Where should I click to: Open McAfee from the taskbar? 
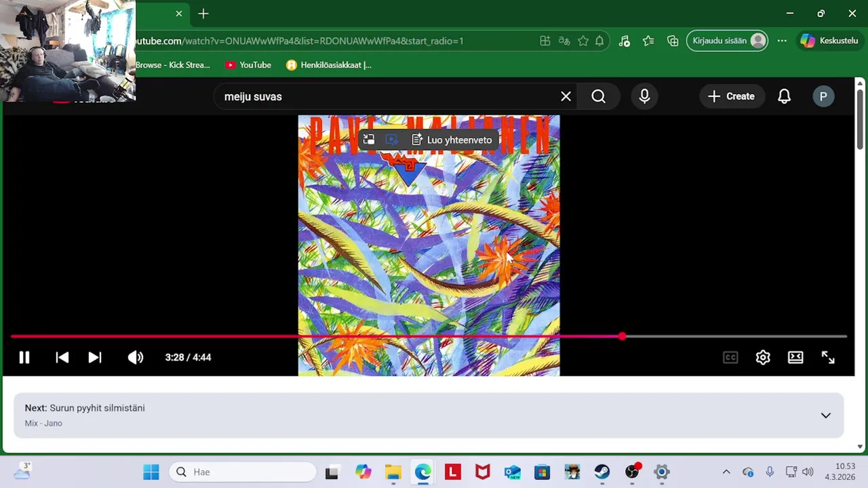483,472
